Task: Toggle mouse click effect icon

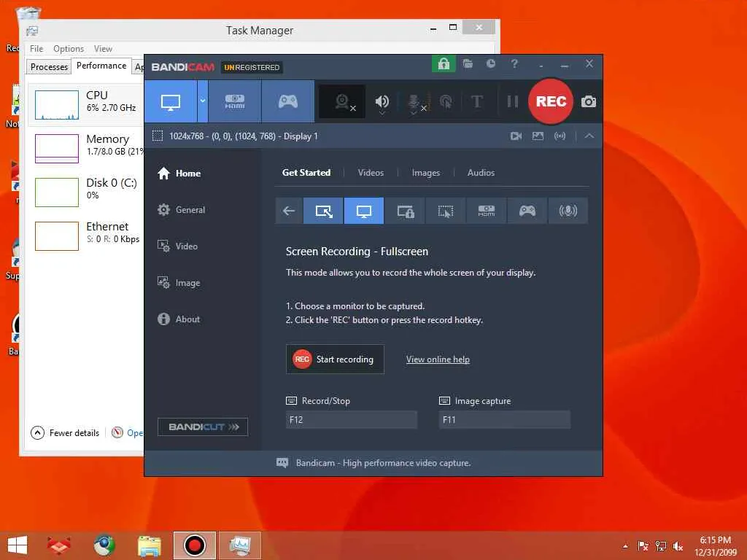Action: 446,101
